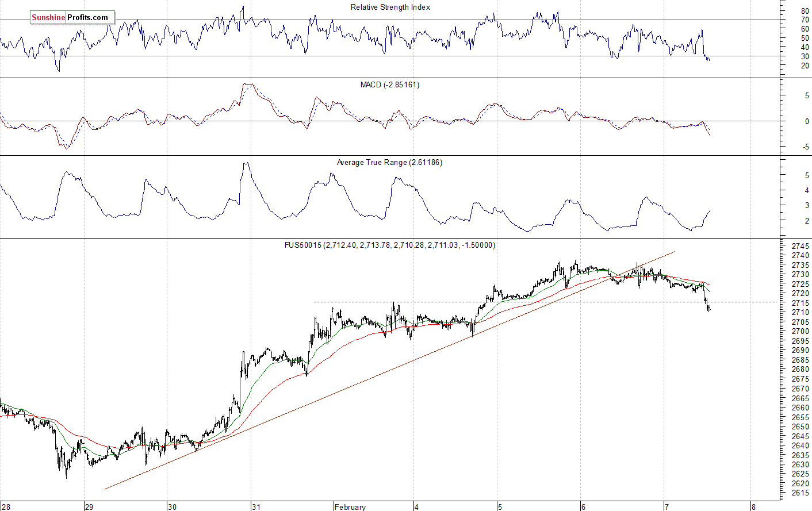The image size is (812, 511).
Task: Click the 2650 price axis value
Action: pos(800,427)
